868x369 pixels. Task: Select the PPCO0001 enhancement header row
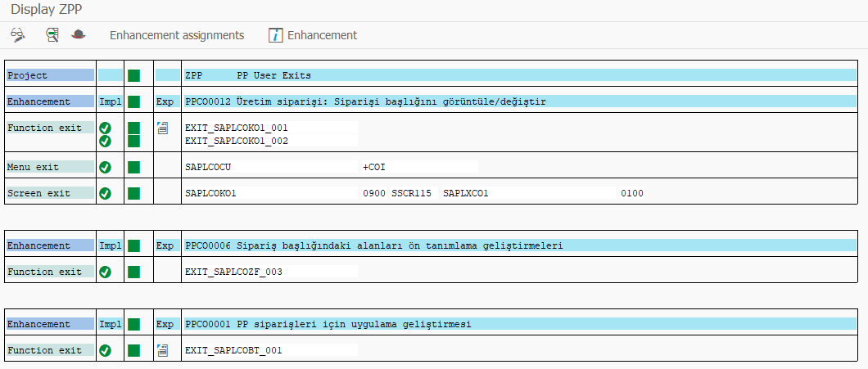pyautogui.click(x=520, y=324)
